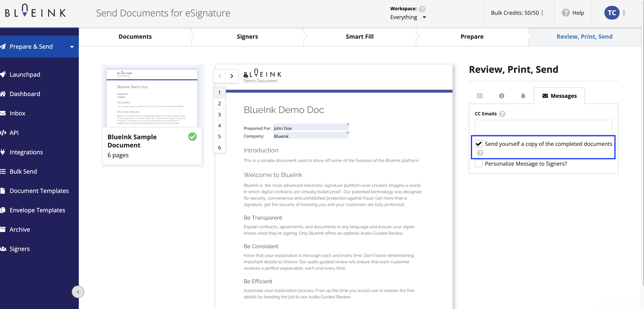Go to the Prepare step
The height and width of the screenshot is (309, 644).
pyautogui.click(x=472, y=37)
